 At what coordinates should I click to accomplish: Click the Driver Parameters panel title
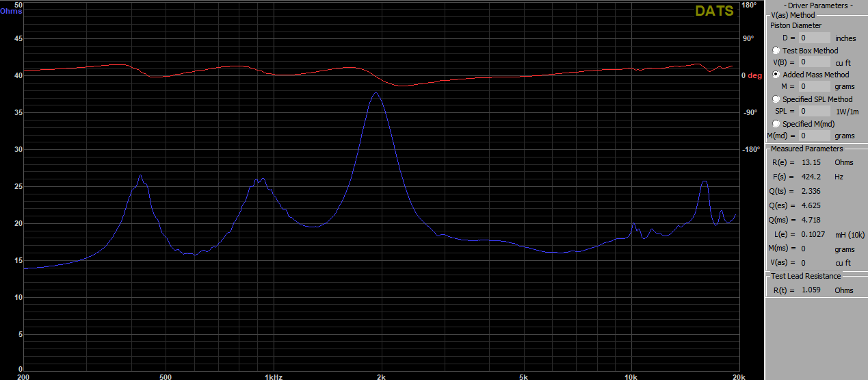817,5
